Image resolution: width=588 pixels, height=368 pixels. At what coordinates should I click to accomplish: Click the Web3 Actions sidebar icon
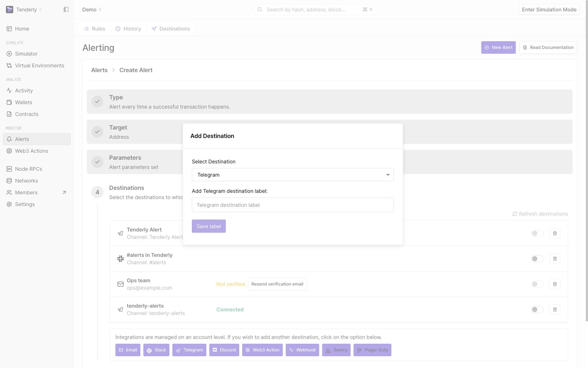9,151
